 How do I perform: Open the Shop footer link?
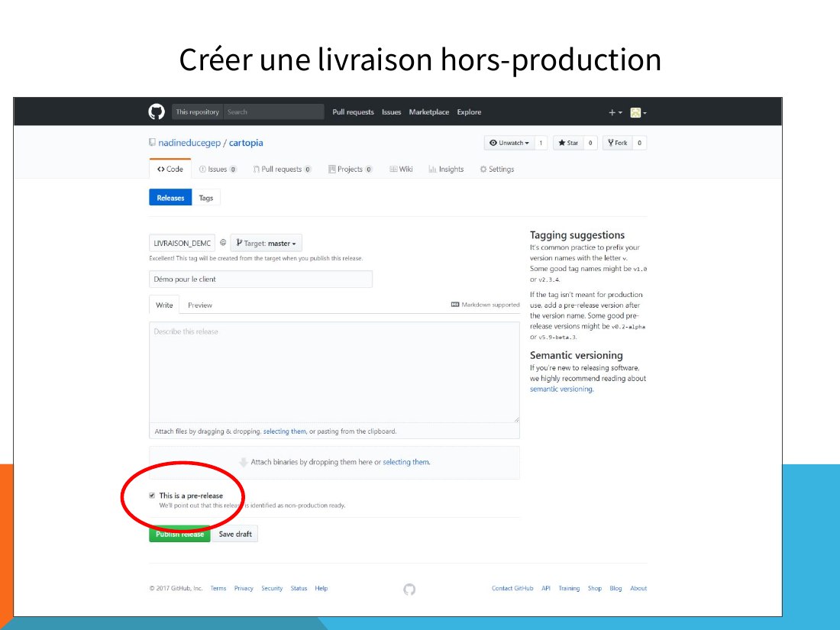coord(595,588)
